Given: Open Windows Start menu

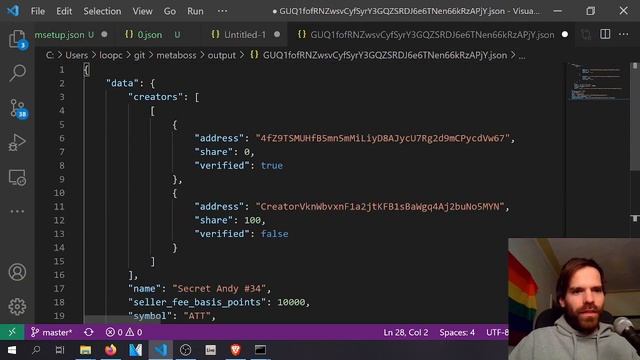Looking at the screenshot, I should tap(11, 350).
